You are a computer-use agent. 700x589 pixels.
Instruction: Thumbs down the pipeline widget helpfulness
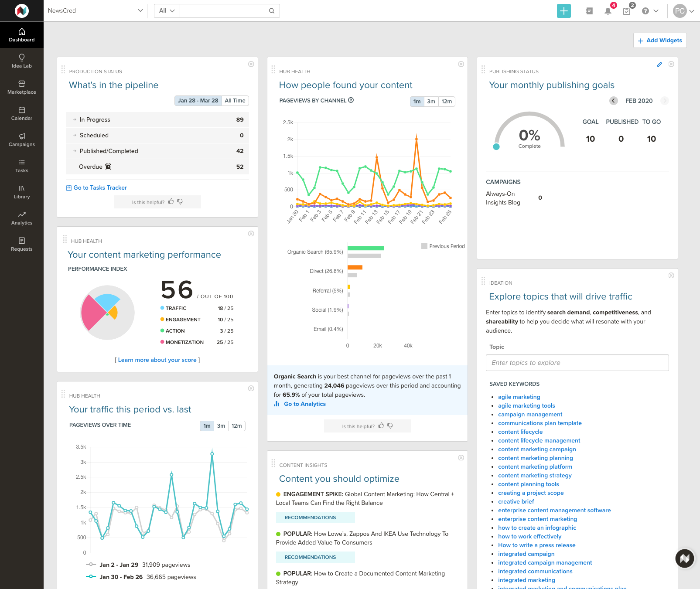(180, 201)
